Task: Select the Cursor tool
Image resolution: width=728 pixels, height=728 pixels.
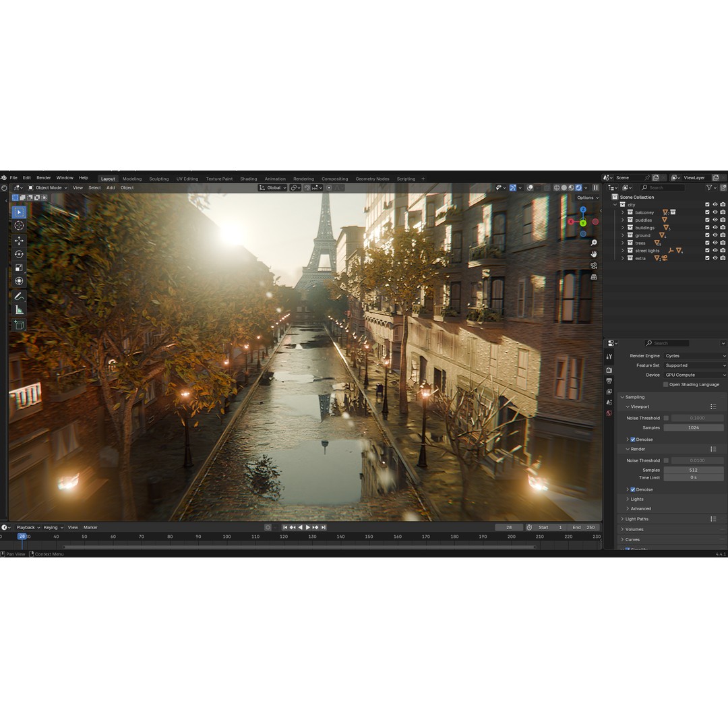Action: (18, 225)
